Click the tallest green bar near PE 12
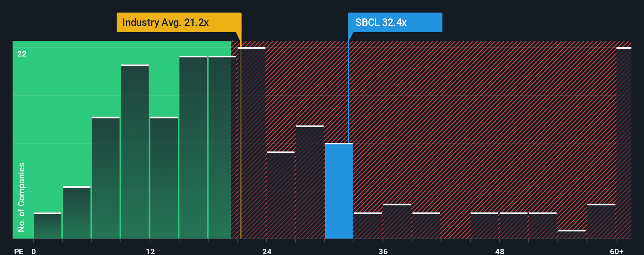 coord(135,152)
